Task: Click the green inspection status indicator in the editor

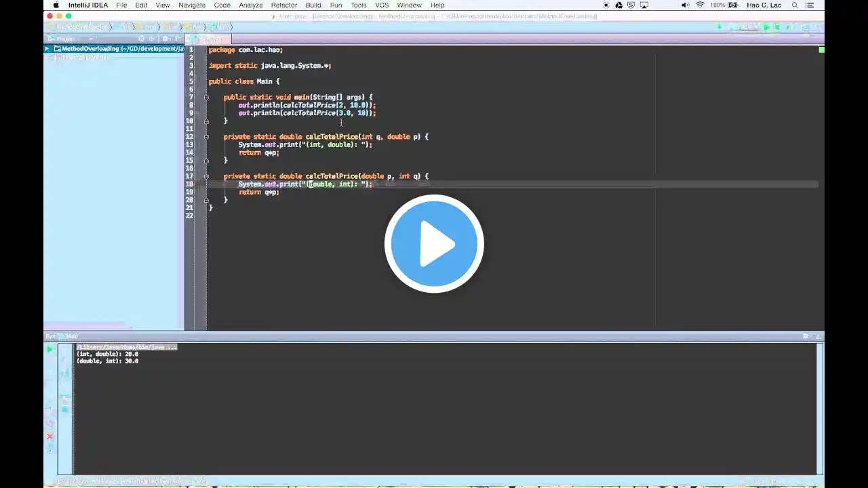Action: 821,49
